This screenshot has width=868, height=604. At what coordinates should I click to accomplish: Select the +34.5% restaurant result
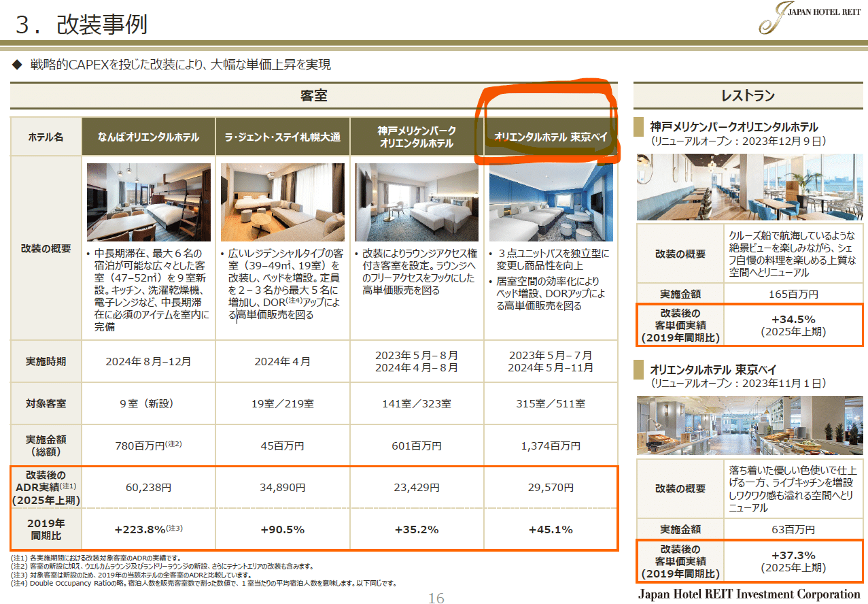click(793, 324)
